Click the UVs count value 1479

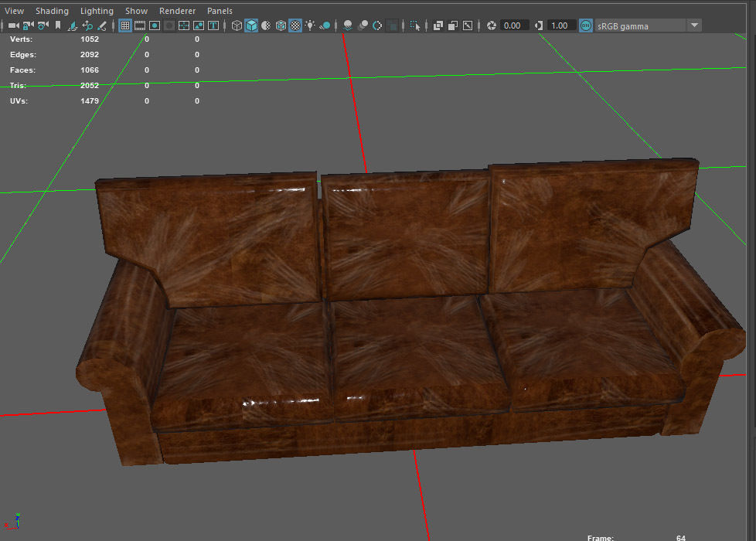[x=89, y=100]
